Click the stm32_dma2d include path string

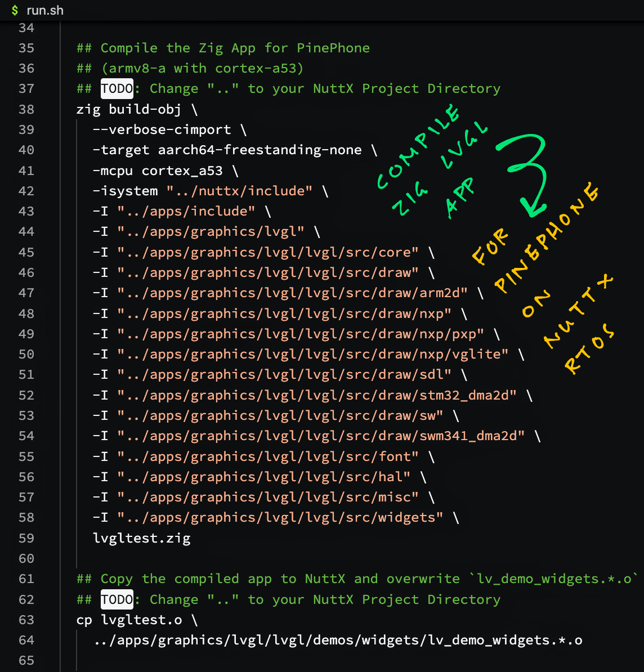point(316,395)
